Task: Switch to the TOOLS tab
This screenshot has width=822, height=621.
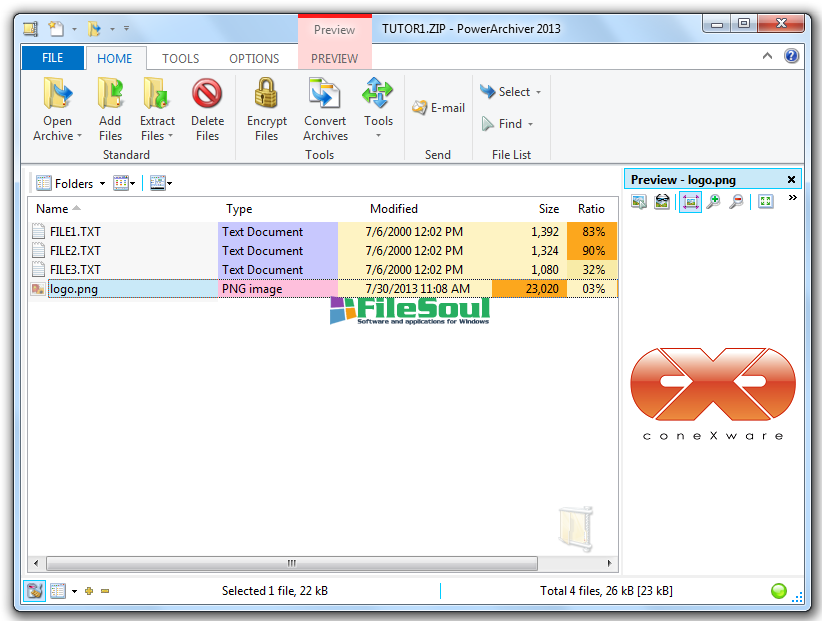Action: pyautogui.click(x=180, y=58)
